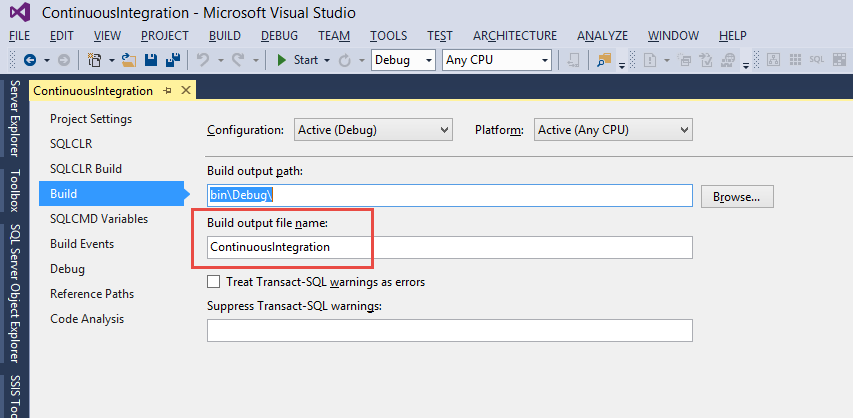Pin the ContinuousIntegration document tab
853x418 pixels.
pyautogui.click(x=168, y=91)
